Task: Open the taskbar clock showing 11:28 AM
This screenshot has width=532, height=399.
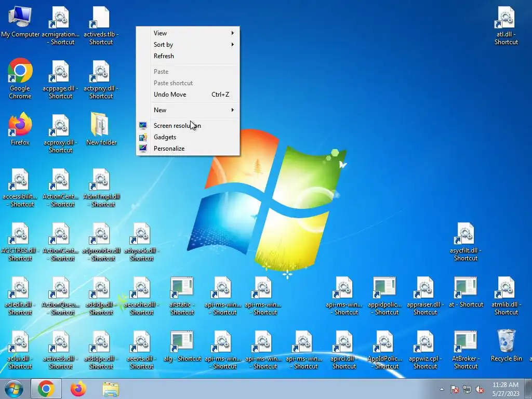Action: (x=506, y=389)
